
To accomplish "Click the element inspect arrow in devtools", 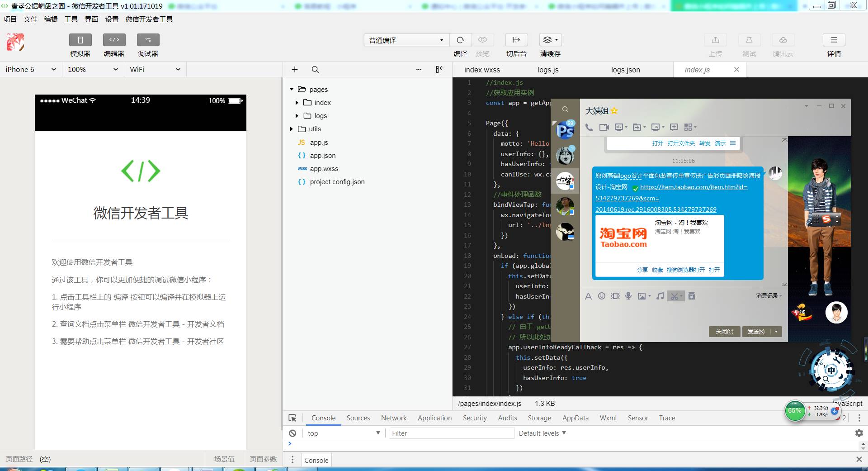I will [292, 418].
